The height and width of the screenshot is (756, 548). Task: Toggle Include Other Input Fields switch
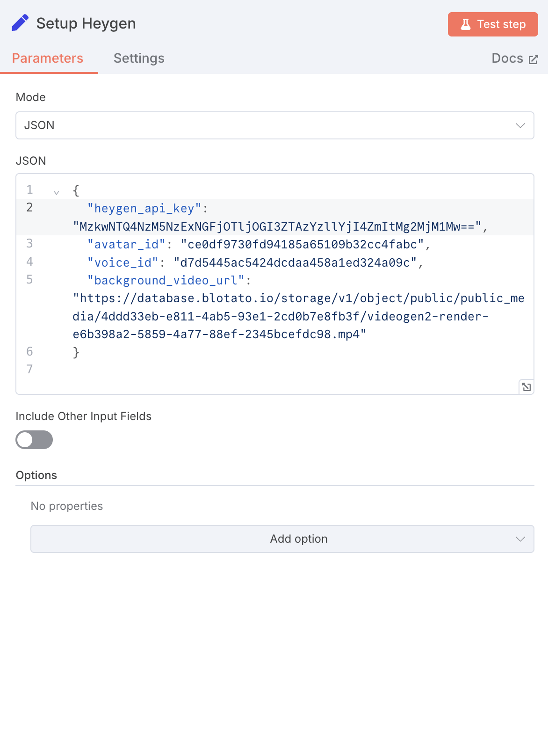34,440
